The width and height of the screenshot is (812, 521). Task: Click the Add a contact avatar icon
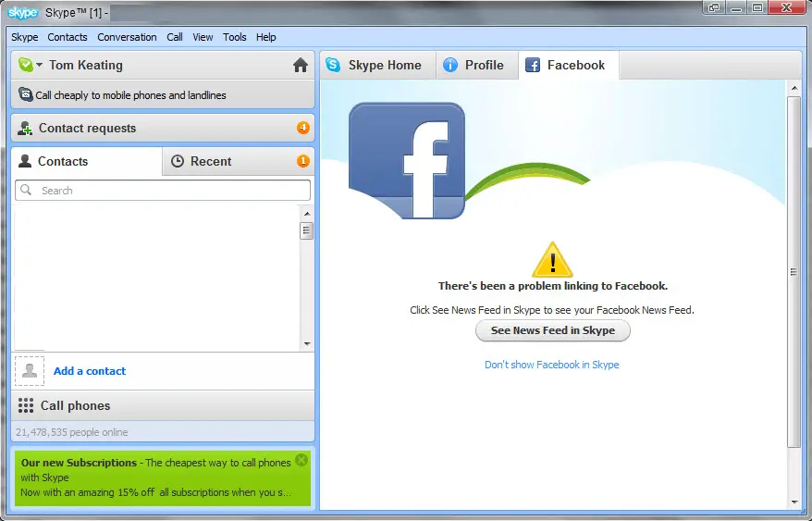click(30, 371)
